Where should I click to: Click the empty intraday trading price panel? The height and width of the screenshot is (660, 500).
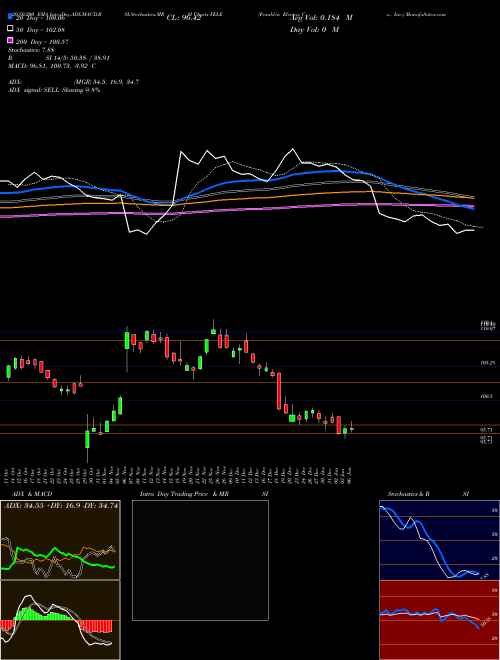pyautogui.click(x=200, y=560)
